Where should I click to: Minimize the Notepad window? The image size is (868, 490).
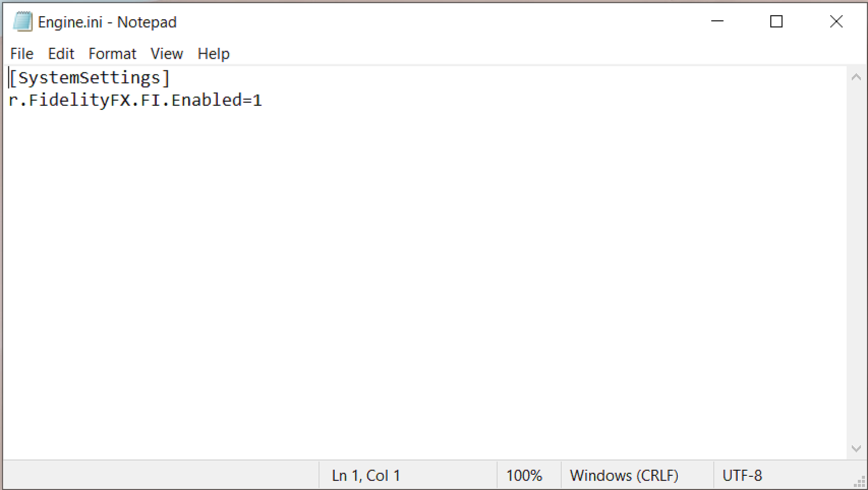[x=717, y=21]
